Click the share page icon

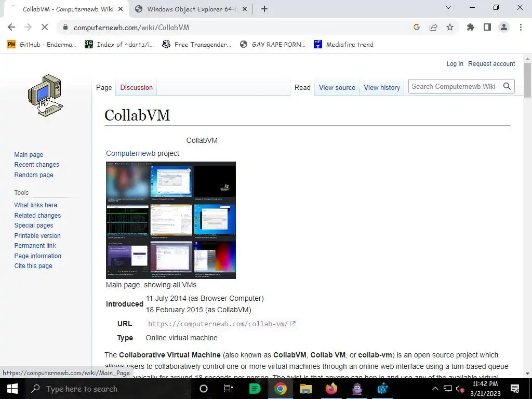[x=433, y=28]
